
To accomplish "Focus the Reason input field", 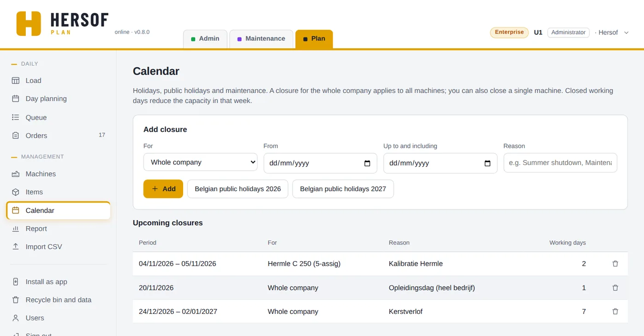I will pos(560,163).
